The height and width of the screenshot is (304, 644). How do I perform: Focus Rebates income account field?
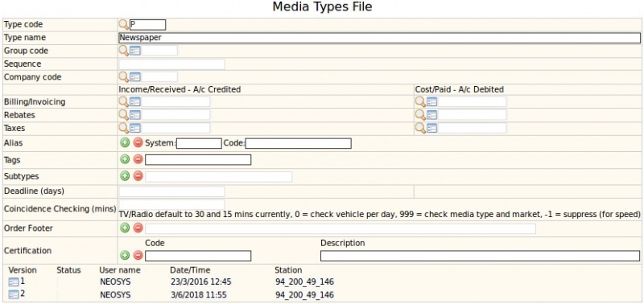[175, 115]
